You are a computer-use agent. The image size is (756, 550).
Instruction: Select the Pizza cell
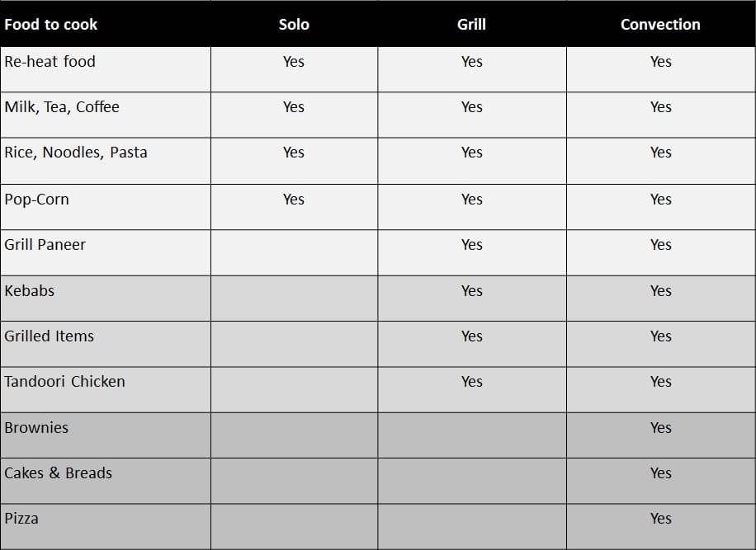(105, 527)
